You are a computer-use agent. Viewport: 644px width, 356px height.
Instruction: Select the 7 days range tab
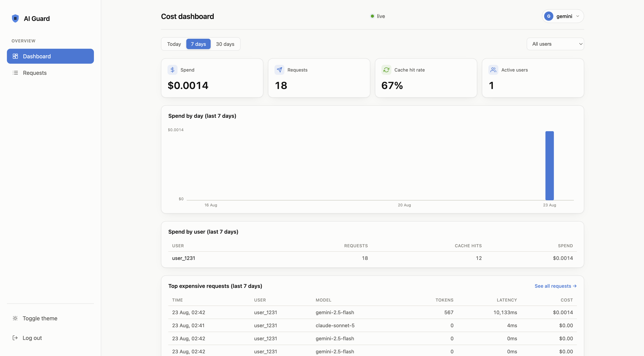tap(199, 44)
